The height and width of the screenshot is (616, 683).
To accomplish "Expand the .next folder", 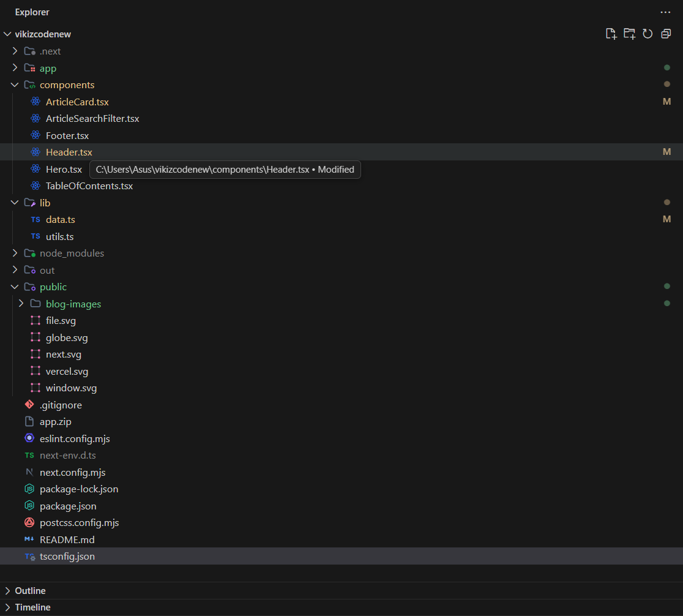I will point(14,51).
